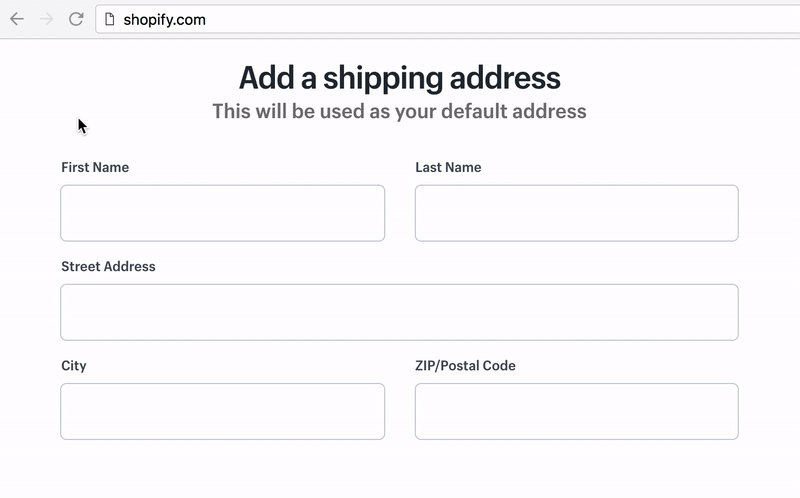Image resolution: width=800 pixels, height=498 pixels.
Task: Click the ZIP/Postal Code label
Action: pos(465,366)
